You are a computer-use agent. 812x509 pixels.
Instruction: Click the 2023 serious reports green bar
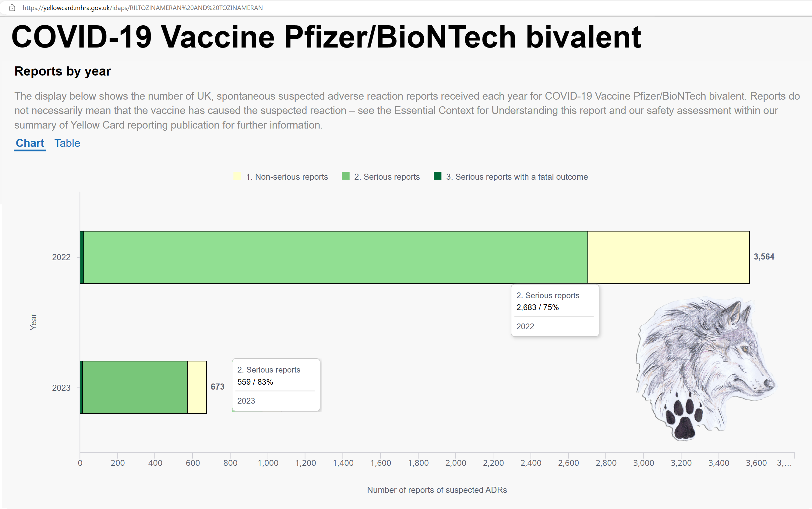(135, 387)
